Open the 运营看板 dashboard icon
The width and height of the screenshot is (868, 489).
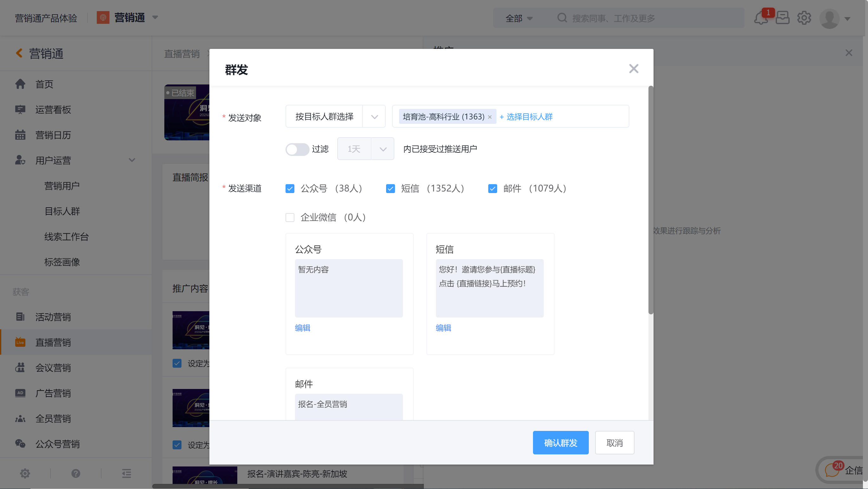pyautogui.click(x=20, y=109)
